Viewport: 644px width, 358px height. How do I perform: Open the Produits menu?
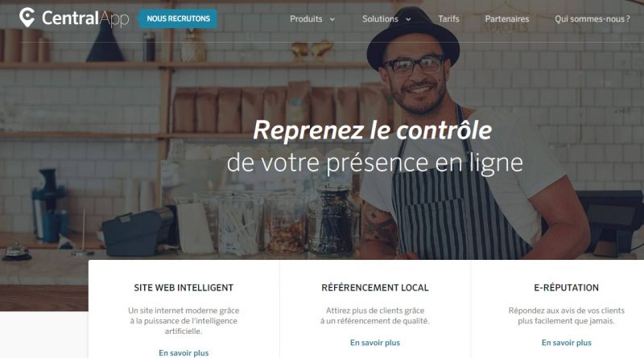tap(306, 19)
